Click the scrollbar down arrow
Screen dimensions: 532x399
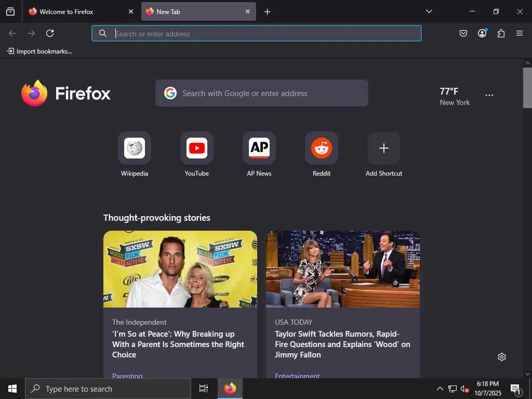(x=527, y=374)
